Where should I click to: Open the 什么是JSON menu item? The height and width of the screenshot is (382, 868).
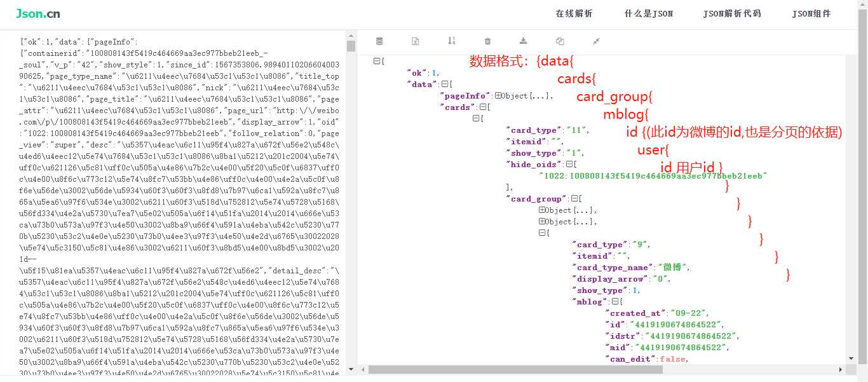648,13
